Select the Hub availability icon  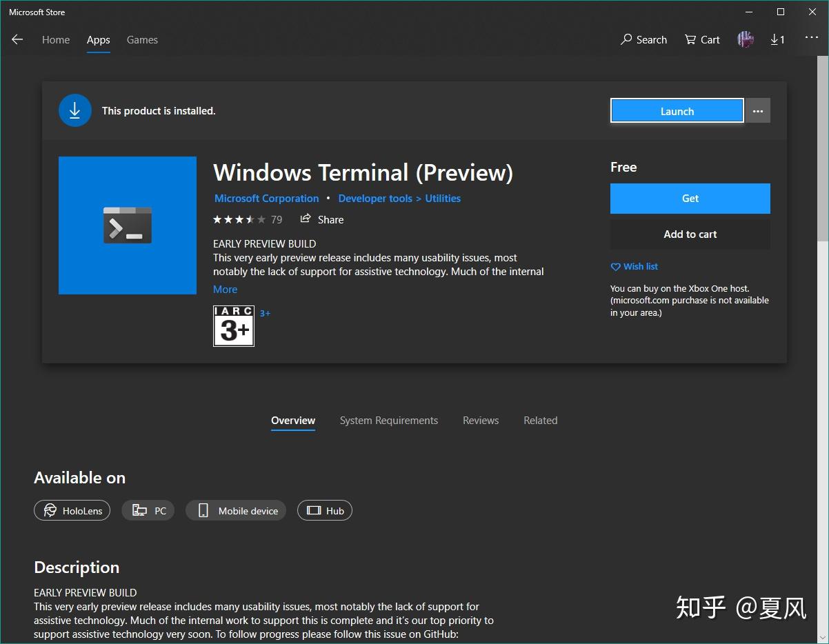[324, 510]
